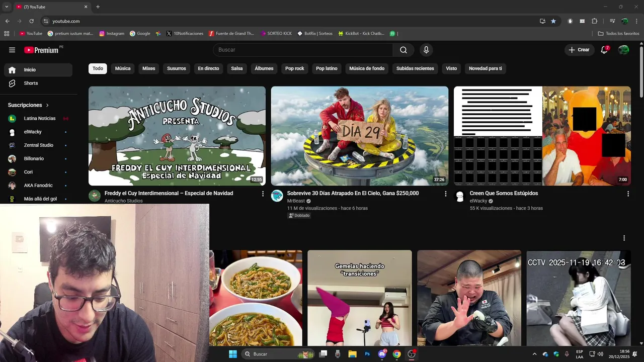Focus the YouTube Buscar search field
Image resolution: width=644 pixels, height=362 pixels.
[x=303, y=50]
